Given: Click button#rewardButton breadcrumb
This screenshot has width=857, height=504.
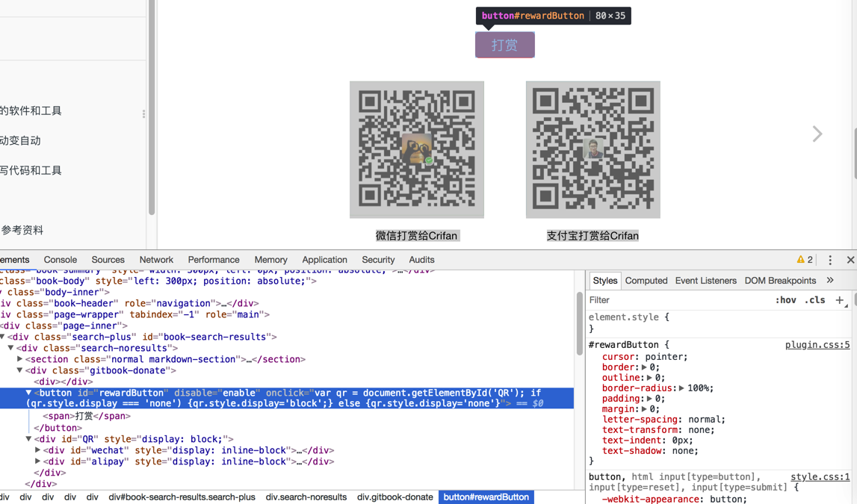Looking at the screenshot, I should tap(486, 497).
